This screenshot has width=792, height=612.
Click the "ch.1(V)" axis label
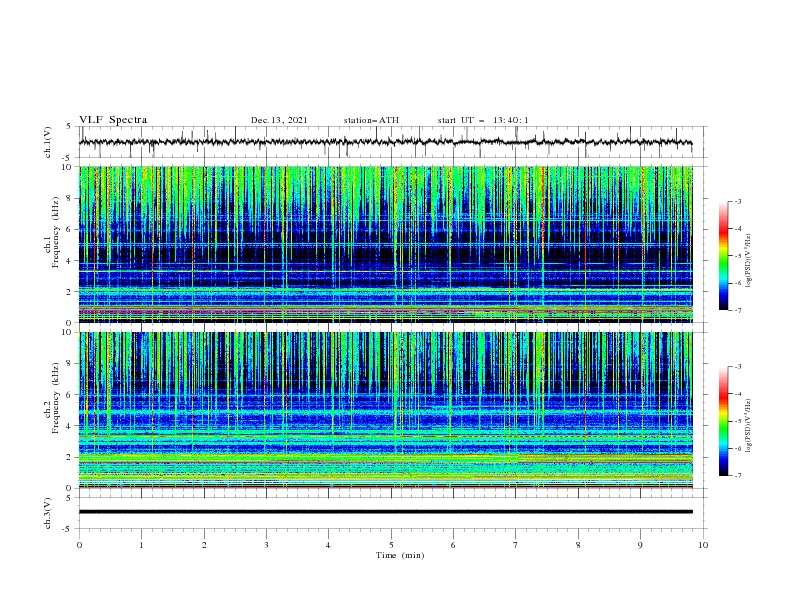tap(48, 142)
